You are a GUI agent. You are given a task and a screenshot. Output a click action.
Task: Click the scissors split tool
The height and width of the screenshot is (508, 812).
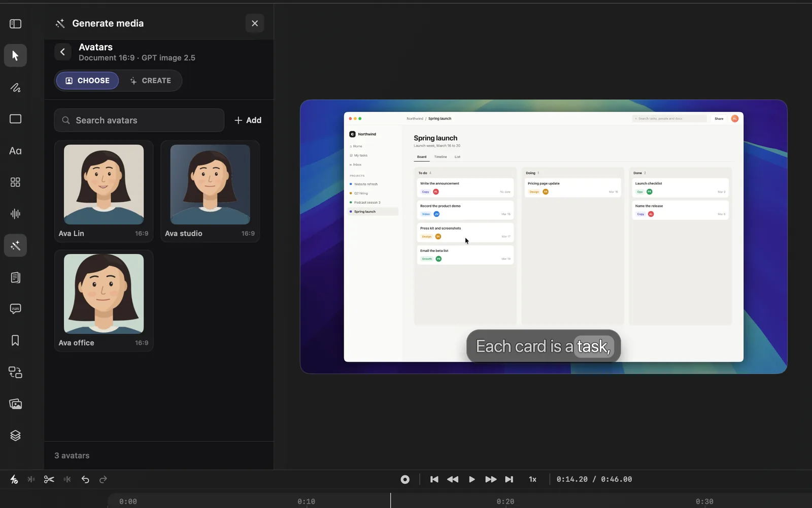pos(49,479)
